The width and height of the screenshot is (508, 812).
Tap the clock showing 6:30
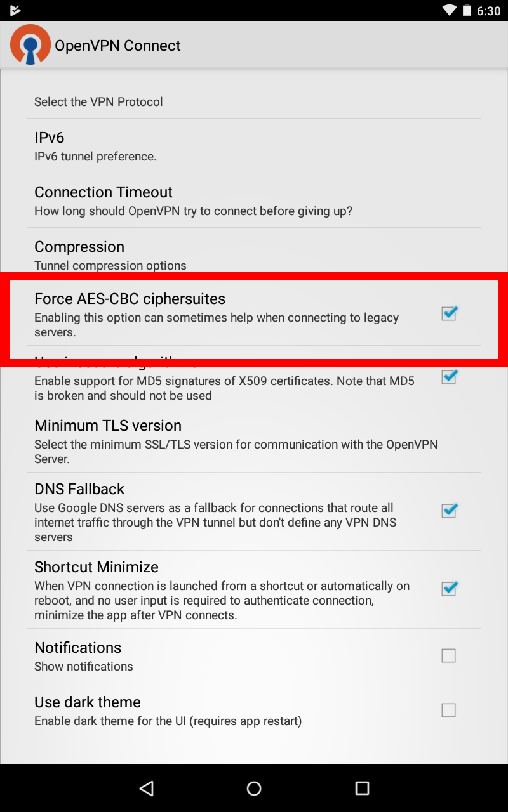coord(488,11)
